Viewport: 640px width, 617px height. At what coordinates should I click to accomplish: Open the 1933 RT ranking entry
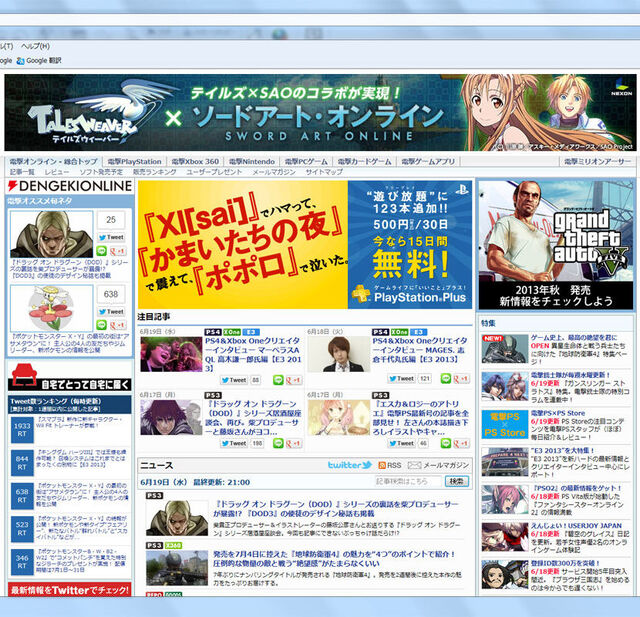click(x=69, y=430)
